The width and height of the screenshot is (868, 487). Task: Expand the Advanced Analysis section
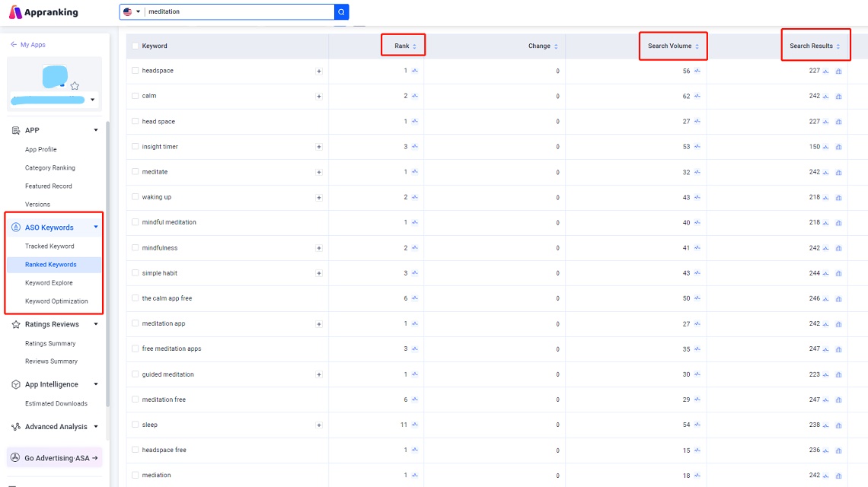pyautogui.click(x=96, y=427)
